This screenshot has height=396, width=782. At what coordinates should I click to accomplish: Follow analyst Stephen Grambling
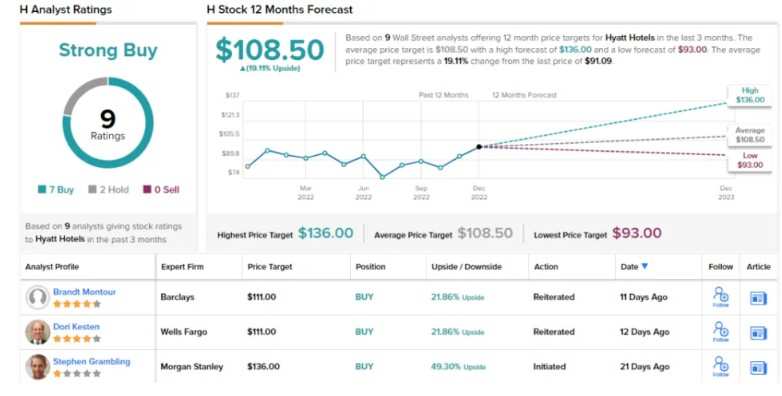[721, 367]
